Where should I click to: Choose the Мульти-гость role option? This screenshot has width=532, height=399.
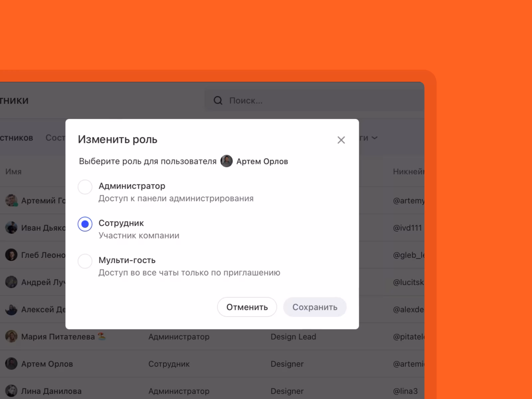point(85,261)
